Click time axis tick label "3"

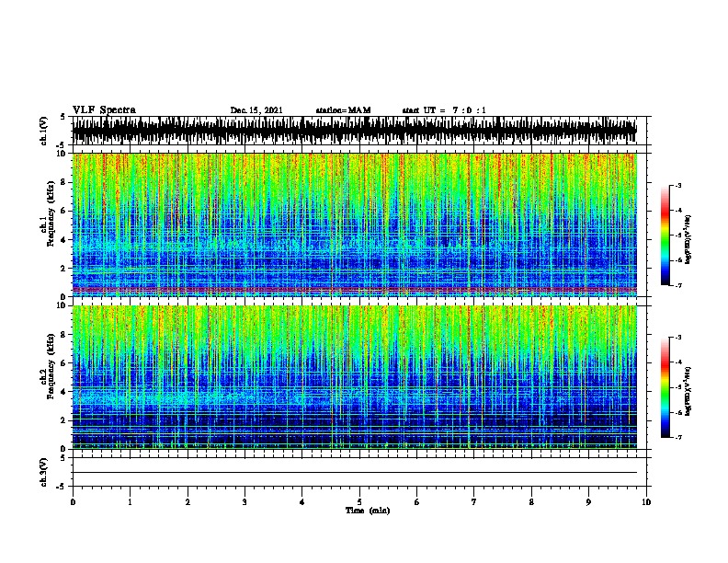click(x=245, y=501)
